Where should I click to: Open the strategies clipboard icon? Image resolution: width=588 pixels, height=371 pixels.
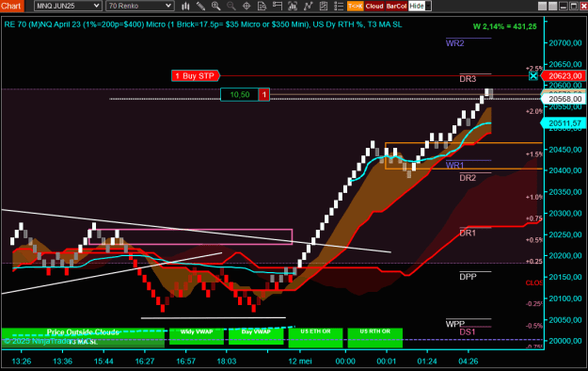[x=324, y=6]
